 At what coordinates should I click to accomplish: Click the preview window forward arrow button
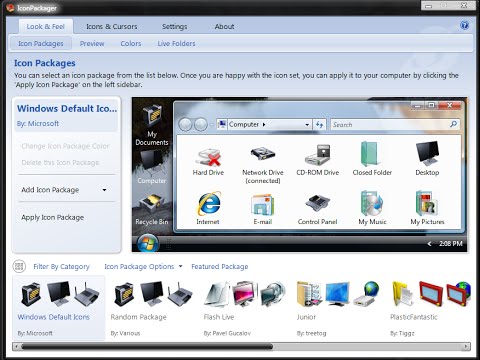coord(201,125)
